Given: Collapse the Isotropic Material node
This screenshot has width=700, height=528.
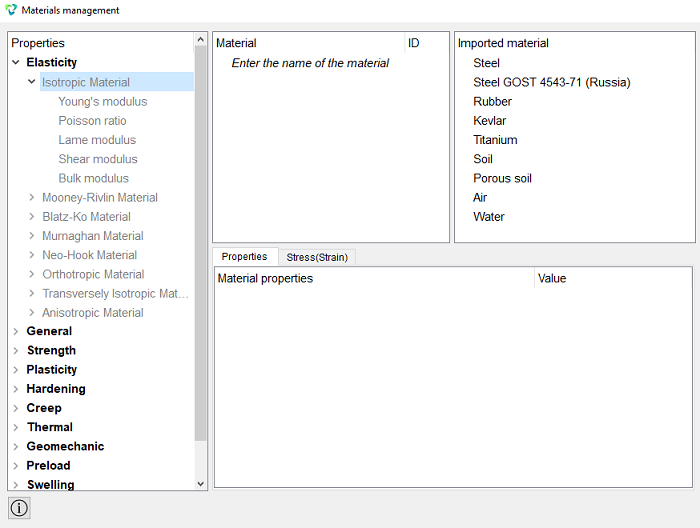Looking at the screenshot, I should (32, 82).
